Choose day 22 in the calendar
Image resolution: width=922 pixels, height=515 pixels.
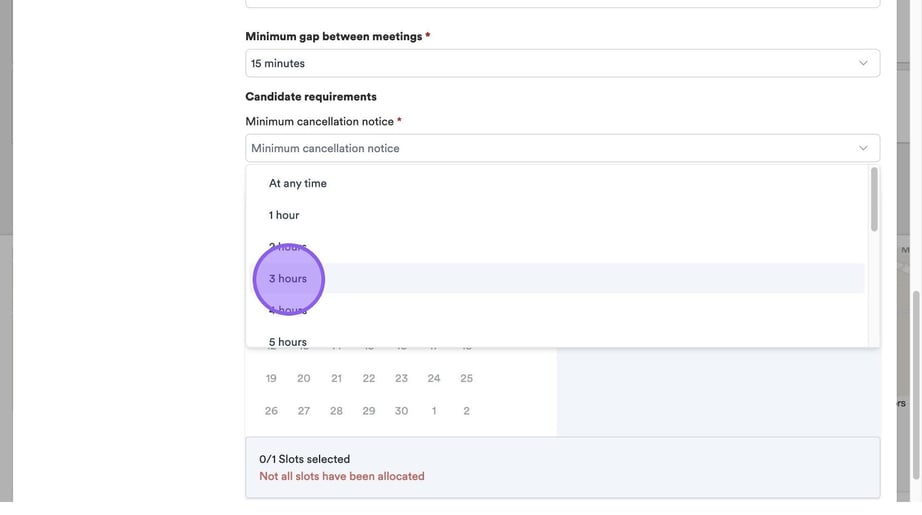[369, 378]
